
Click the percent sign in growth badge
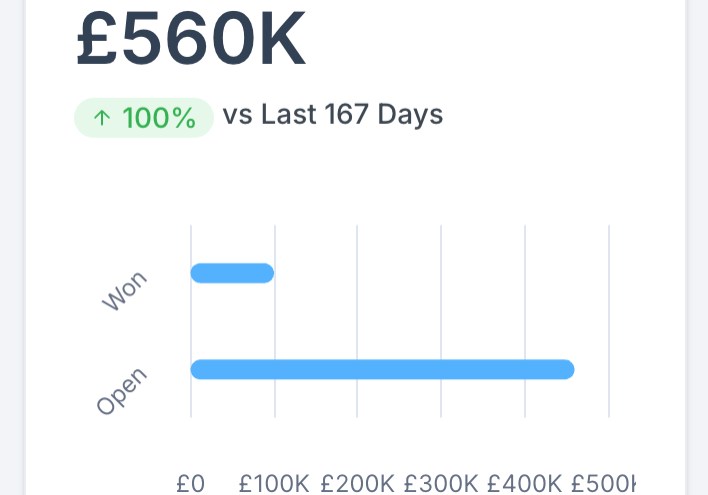[184, 118]
